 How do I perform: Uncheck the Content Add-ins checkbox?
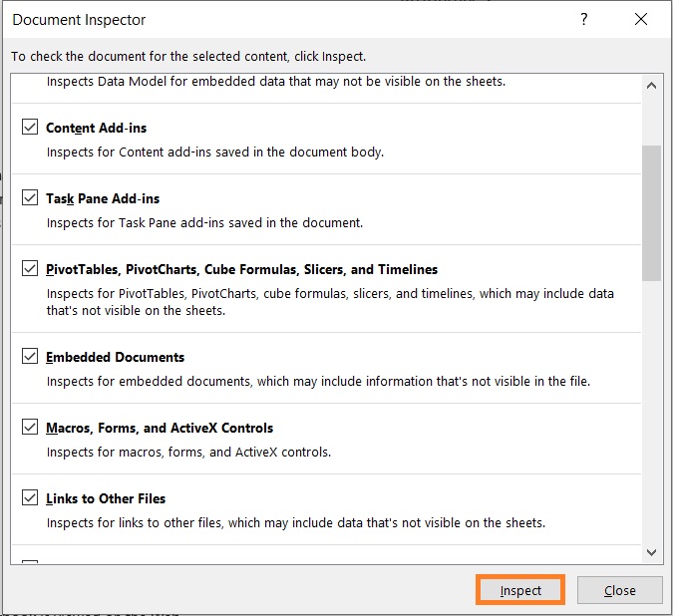(30, 127)
